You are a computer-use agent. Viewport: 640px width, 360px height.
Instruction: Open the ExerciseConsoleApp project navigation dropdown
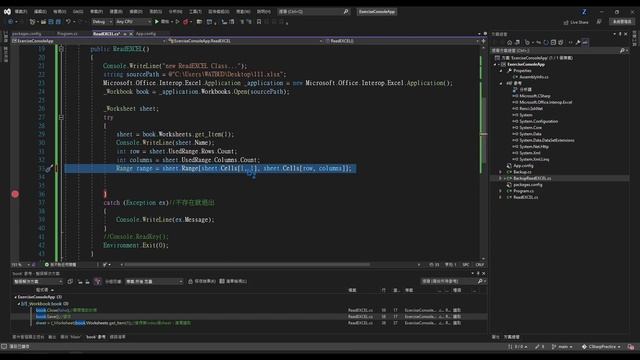click(x=89, y=41)
